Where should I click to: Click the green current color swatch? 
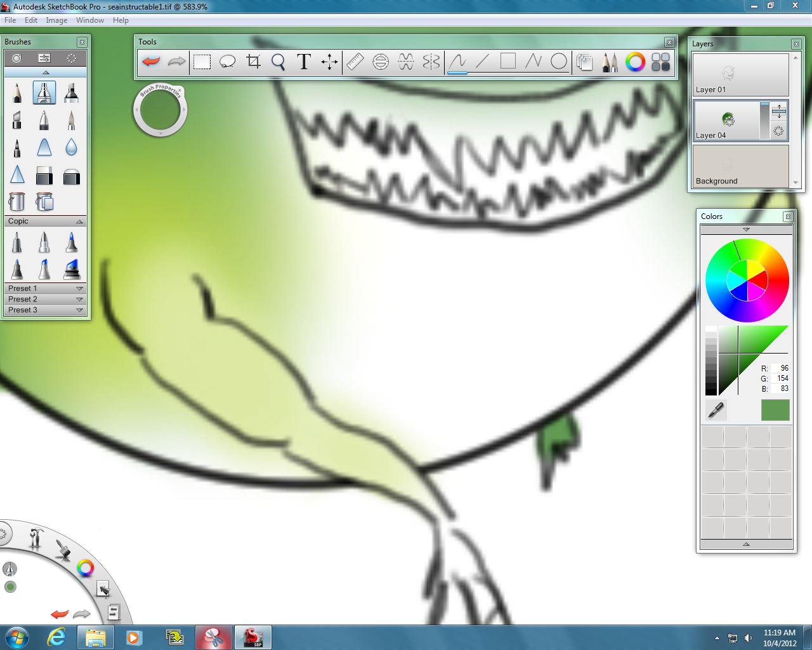774,410
